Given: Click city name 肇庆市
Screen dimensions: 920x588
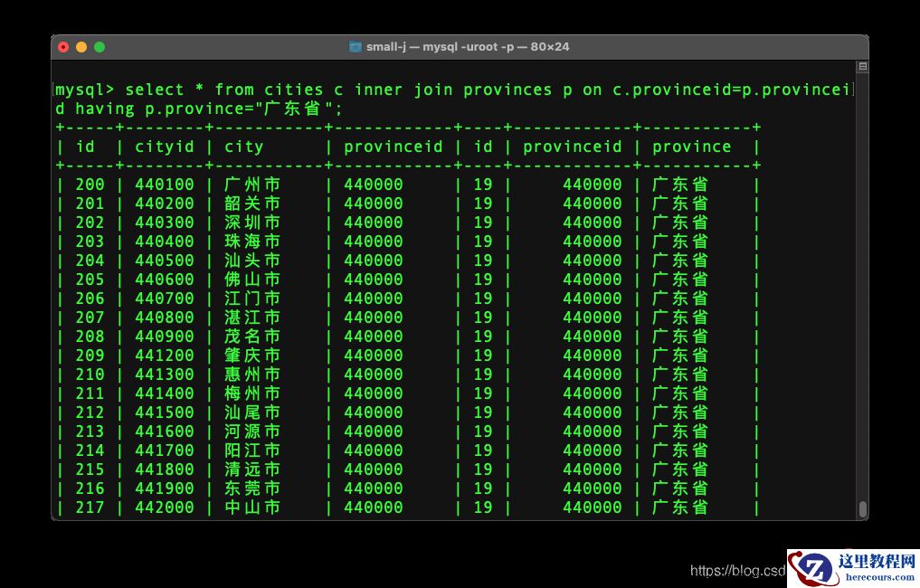Looking at the screenshot, I should click(252, 356).
